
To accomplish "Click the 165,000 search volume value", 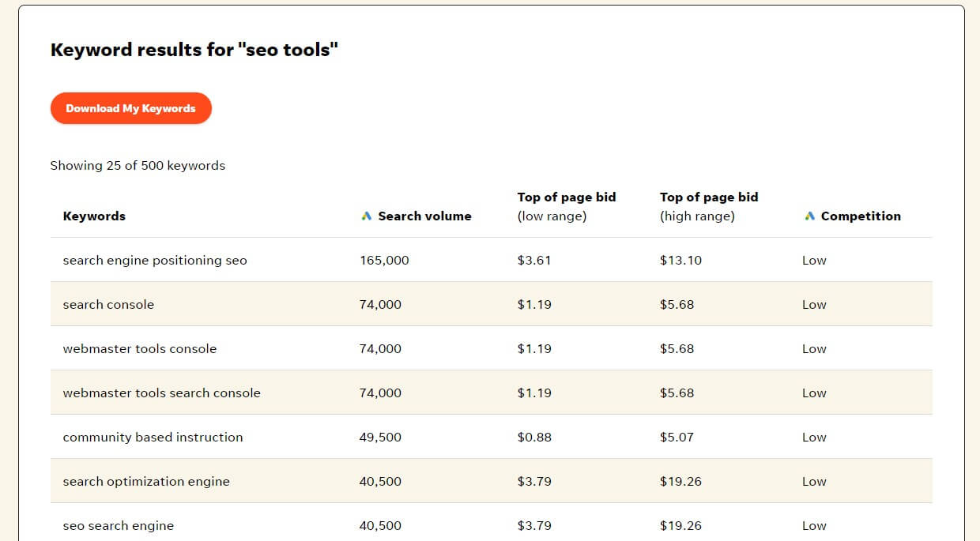I will click(x=384, y=259).
